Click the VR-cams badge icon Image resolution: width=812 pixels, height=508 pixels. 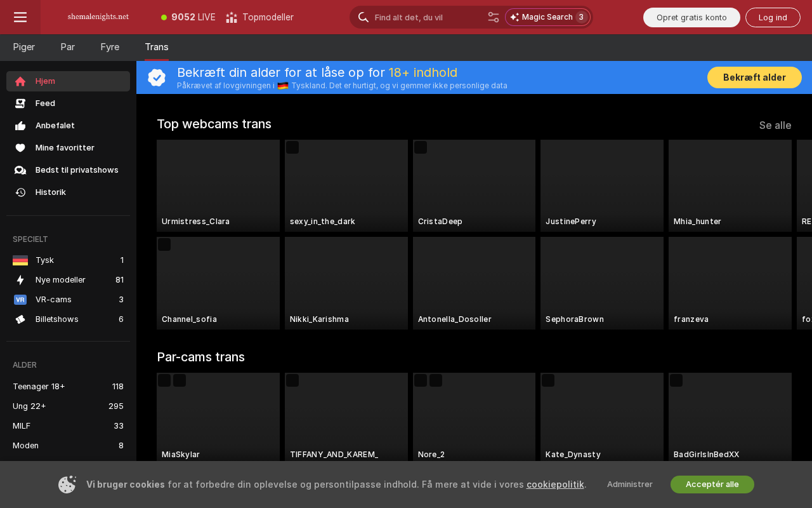coord(20,300)
